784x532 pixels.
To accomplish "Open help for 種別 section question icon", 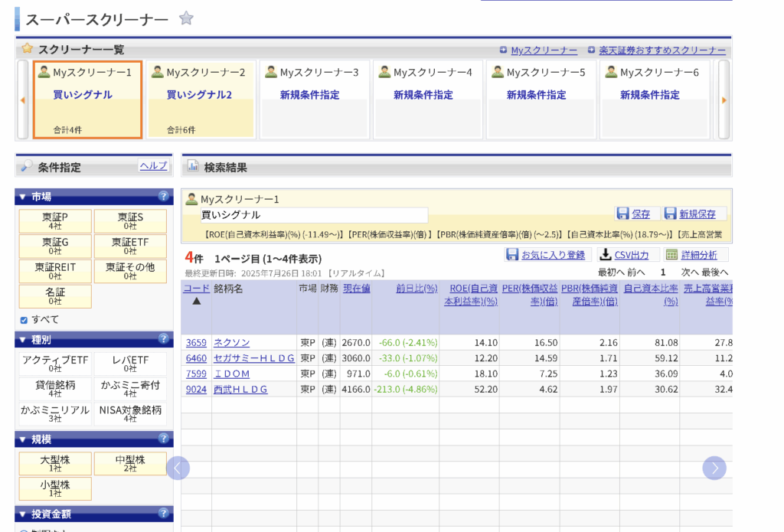I will point(163,339).
